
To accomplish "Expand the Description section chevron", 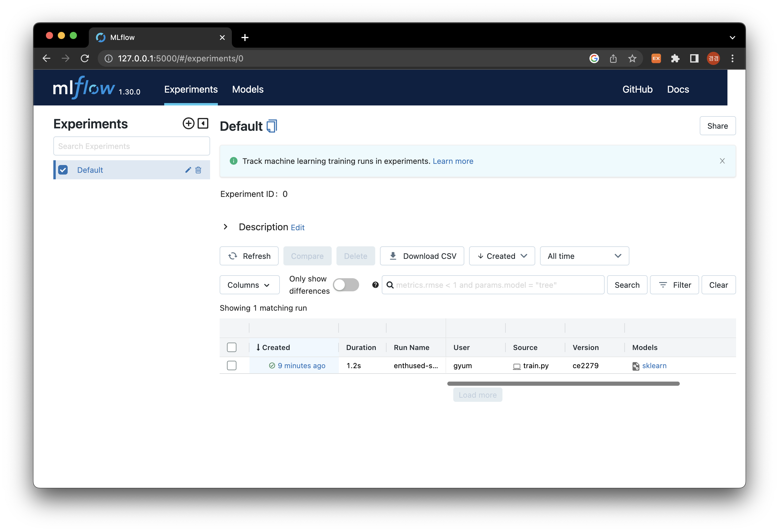I will click(226, 227).
